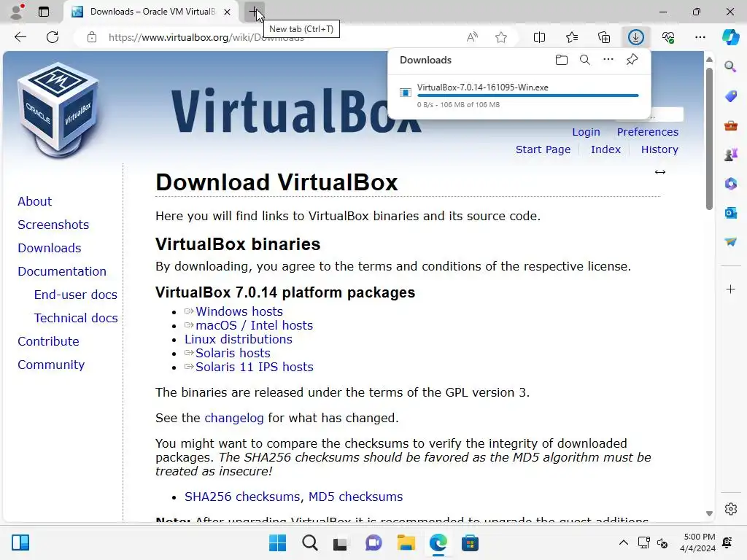The image size is (747, 560).
Task: Click the download progress bar
Action: pyautogui.click(x=527, y=96)
